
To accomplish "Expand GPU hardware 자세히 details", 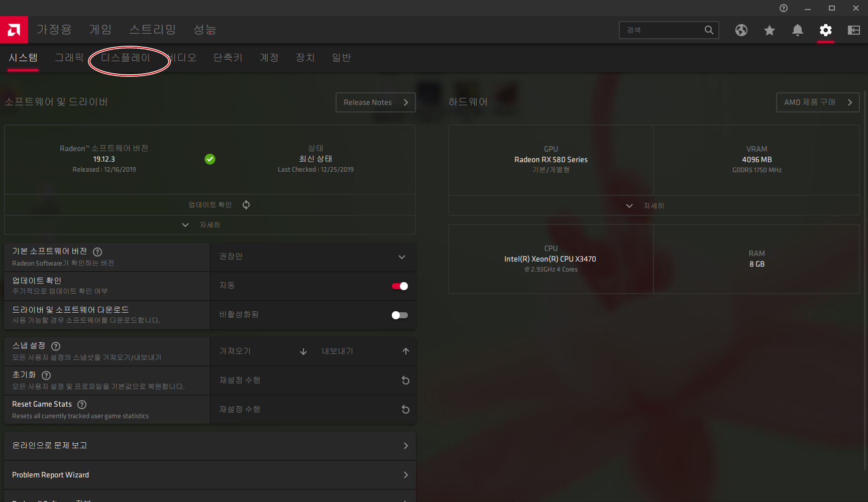I will pos(654,206).
